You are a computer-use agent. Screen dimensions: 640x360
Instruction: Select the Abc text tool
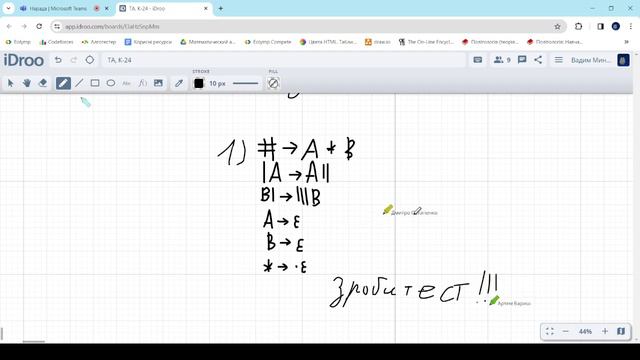click(127, 83)
